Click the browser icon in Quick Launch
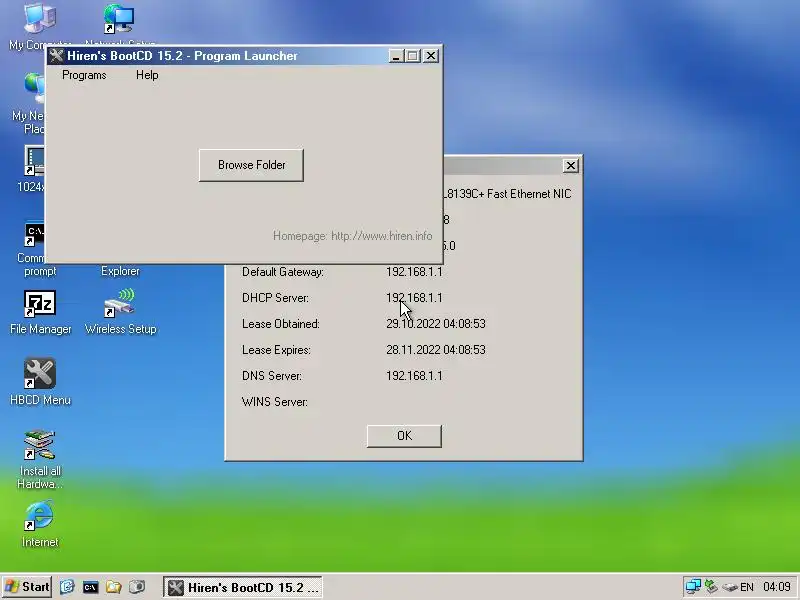 [67, 587]
